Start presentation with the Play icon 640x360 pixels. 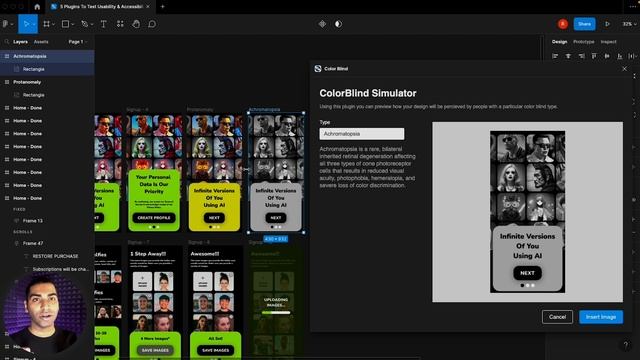tap(607, 24)
